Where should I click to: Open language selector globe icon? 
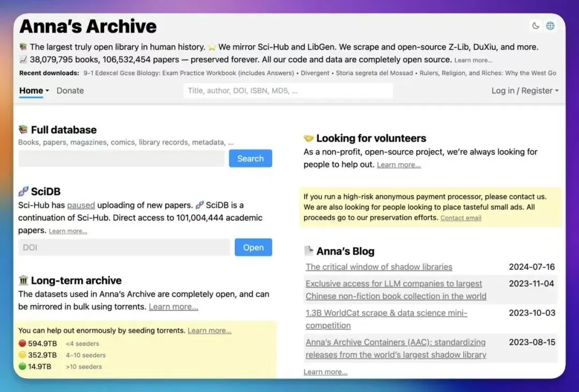coord(550,26)
